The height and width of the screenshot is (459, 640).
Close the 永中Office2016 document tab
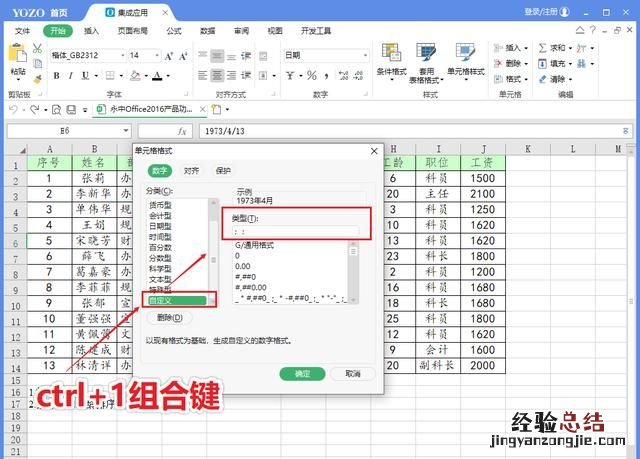coord(202,109)
